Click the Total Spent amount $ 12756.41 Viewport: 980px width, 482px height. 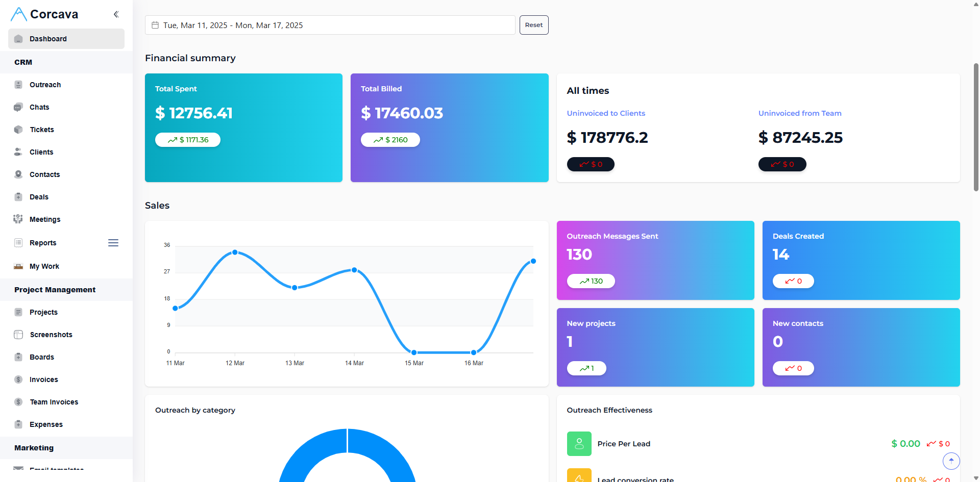click(x=194, y=113)
